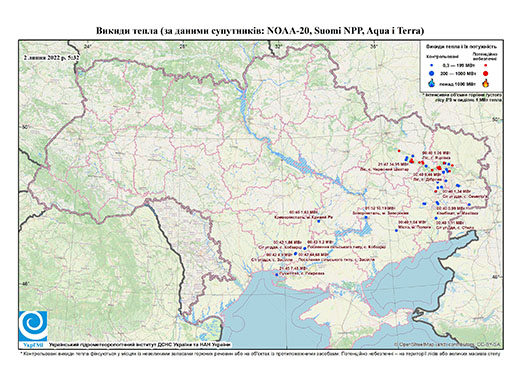Select the blue marker left of 1,04 МВт label
The height and width of the screenshot is (368, 520).
pyautogui.click(x=396, y=230)
